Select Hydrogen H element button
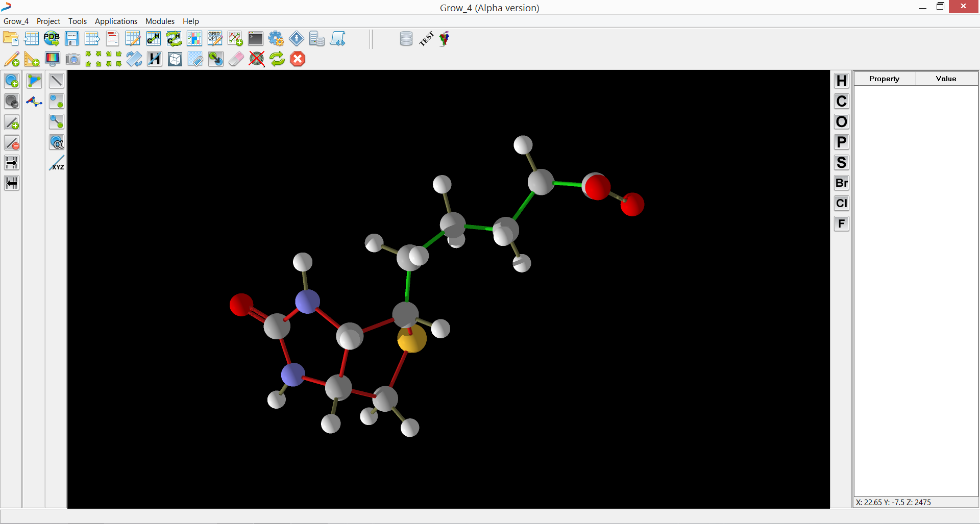This screenshot has width=980, height=524. (x=842, y=81)
